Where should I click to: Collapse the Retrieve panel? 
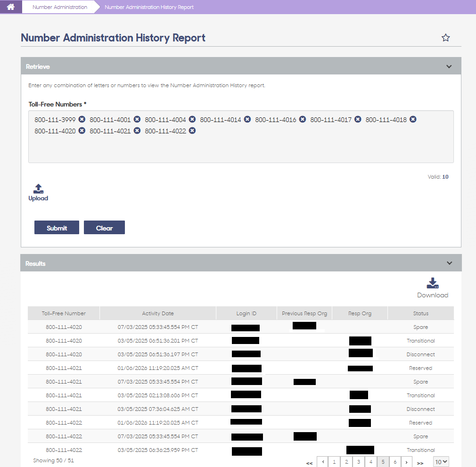tap(449, 66)
